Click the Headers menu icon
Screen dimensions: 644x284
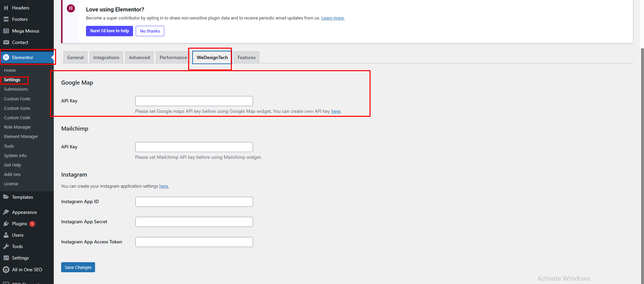(x=6, y=8)
